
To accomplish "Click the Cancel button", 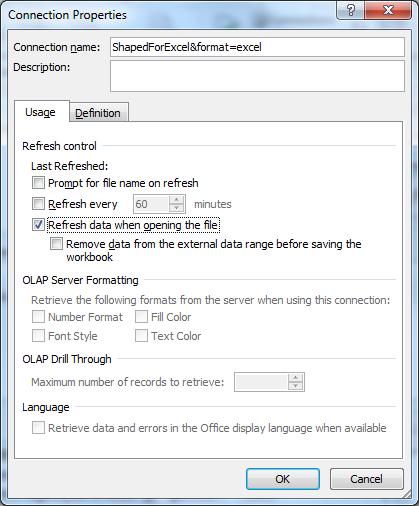I will (x=367, y=479).
